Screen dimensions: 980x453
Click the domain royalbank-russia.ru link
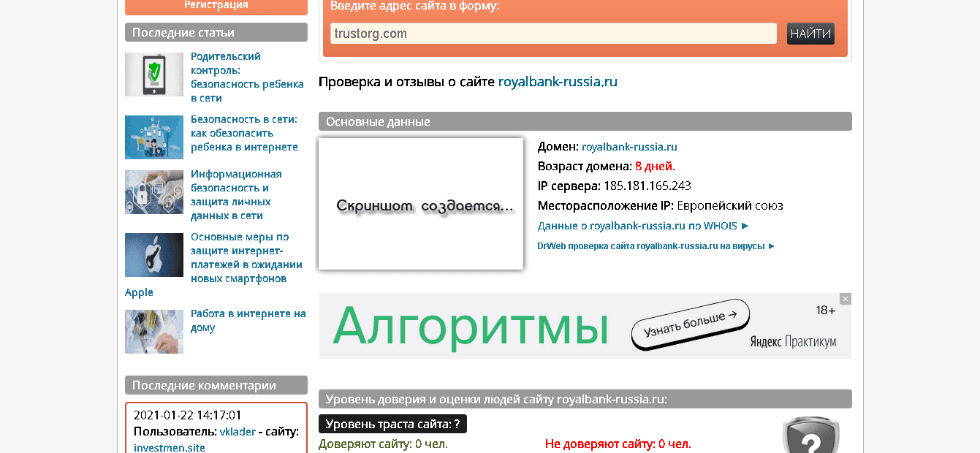[x=629, y=147]
